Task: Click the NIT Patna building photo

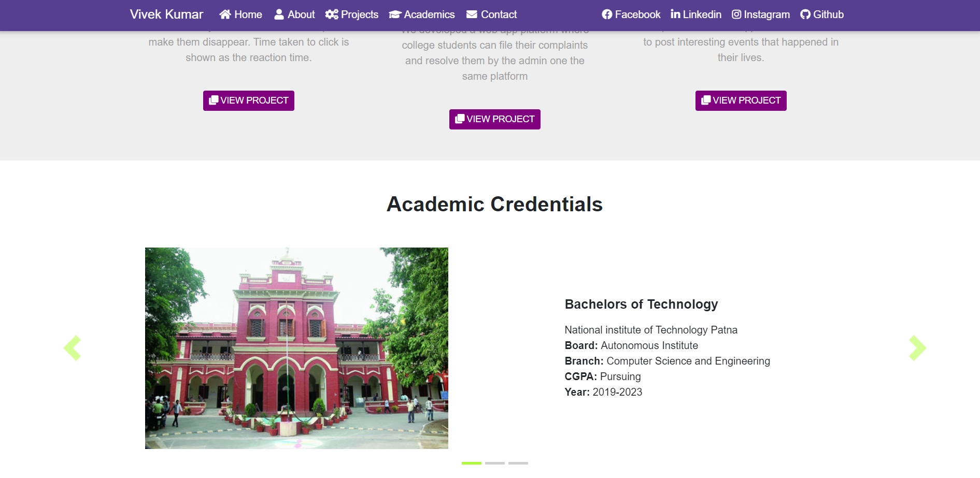Action: 296,348
